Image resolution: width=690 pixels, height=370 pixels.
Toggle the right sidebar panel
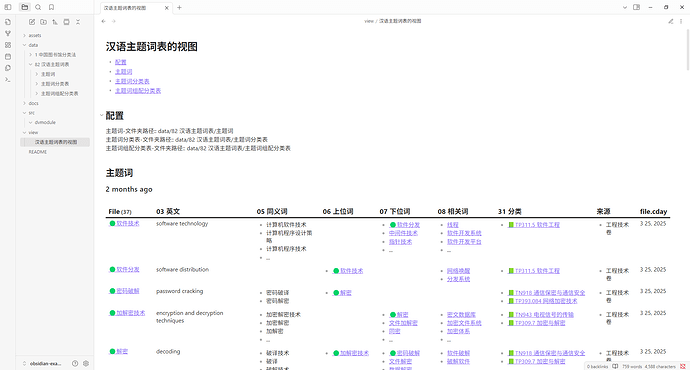pos(636,7)
